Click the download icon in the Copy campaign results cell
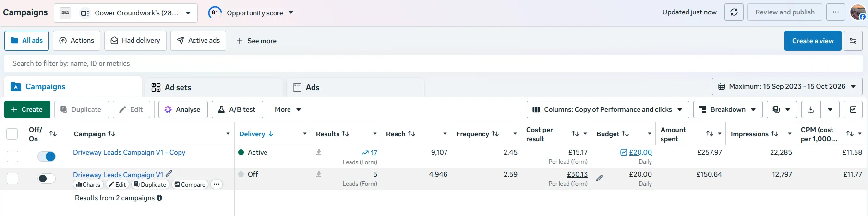The image size is (868, 216). [x=319, y=152]
